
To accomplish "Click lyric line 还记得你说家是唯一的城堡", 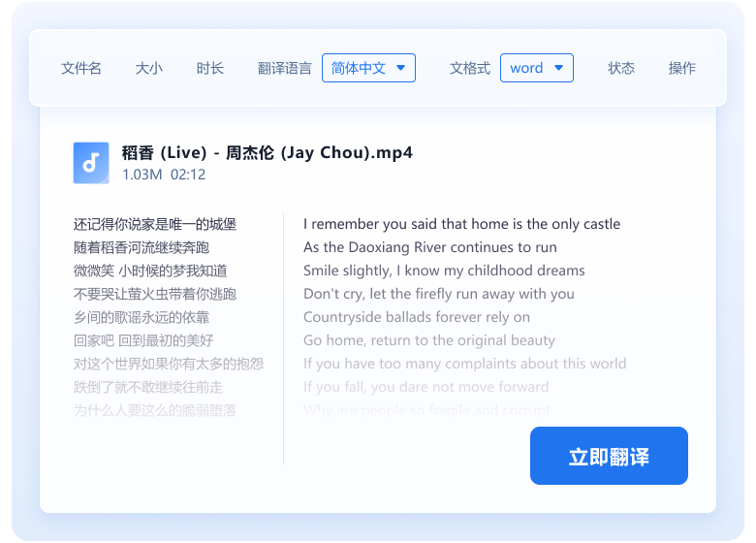I will (x=155, y=224).
